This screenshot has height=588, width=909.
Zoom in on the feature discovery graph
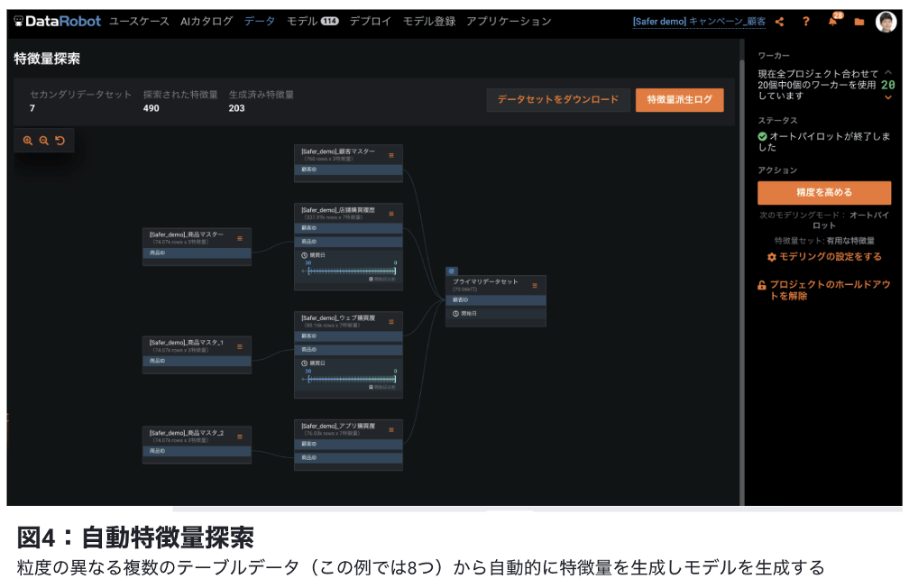point(27,141)
